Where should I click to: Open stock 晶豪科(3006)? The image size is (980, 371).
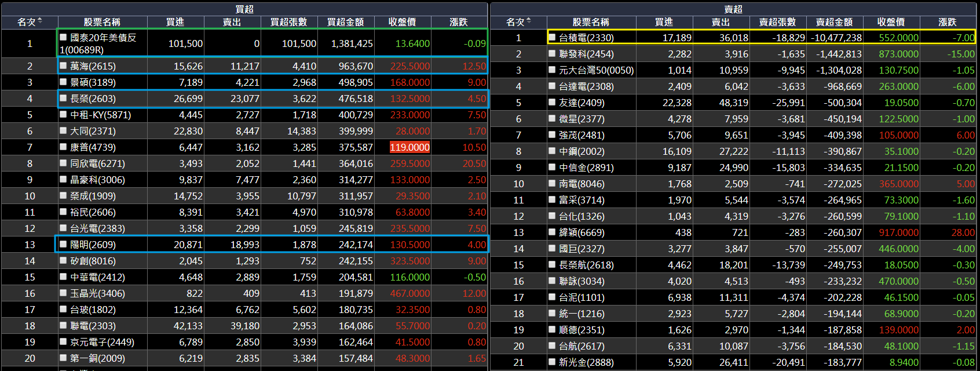click(97, 180)
